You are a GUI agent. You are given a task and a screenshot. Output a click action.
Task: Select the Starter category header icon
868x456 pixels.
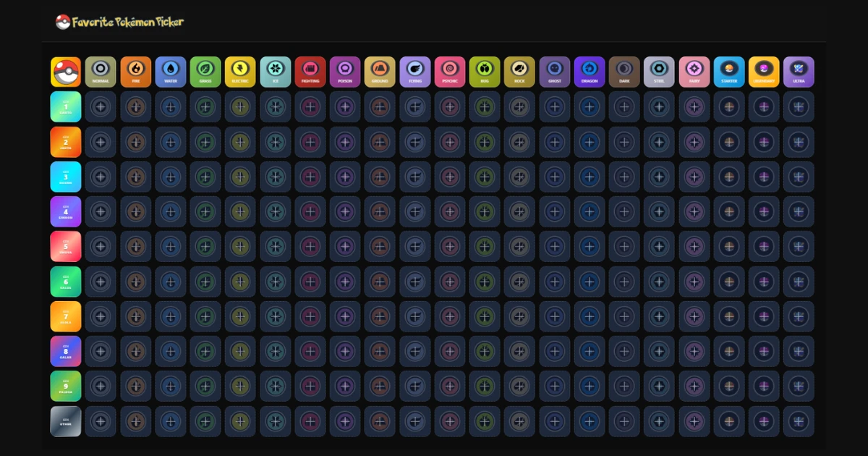click(729, 72)
